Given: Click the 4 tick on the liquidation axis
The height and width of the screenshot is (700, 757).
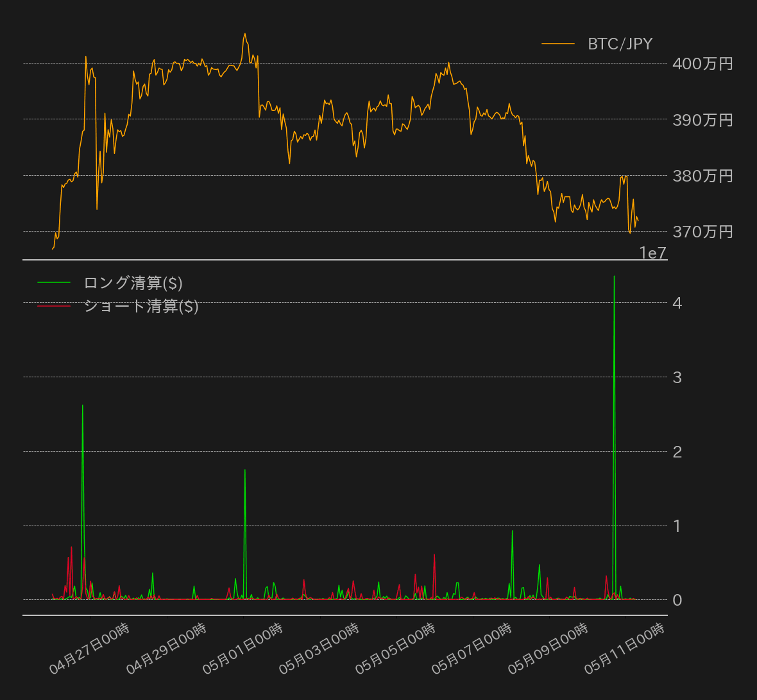Looking at the screenshot, I should pyautogui.click(x=676, y=303).
